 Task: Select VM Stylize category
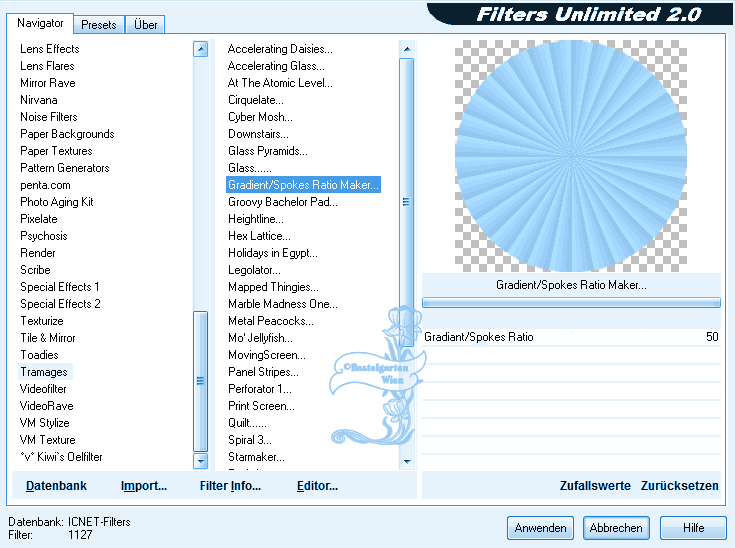45,423
